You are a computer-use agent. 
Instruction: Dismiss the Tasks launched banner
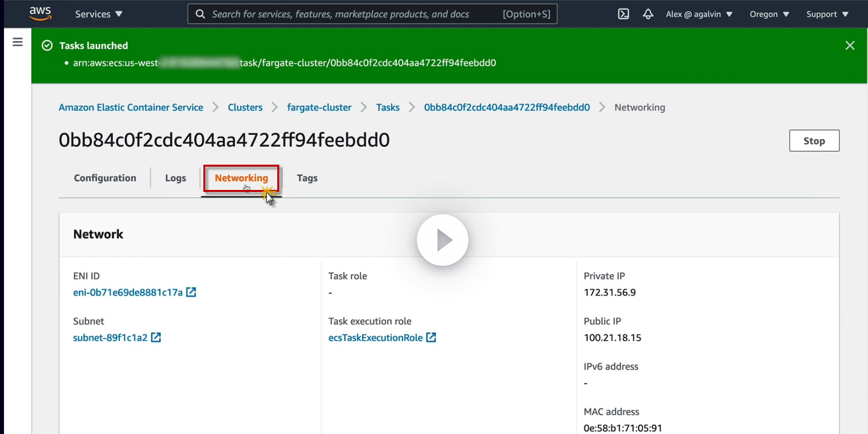coord(850,46)
